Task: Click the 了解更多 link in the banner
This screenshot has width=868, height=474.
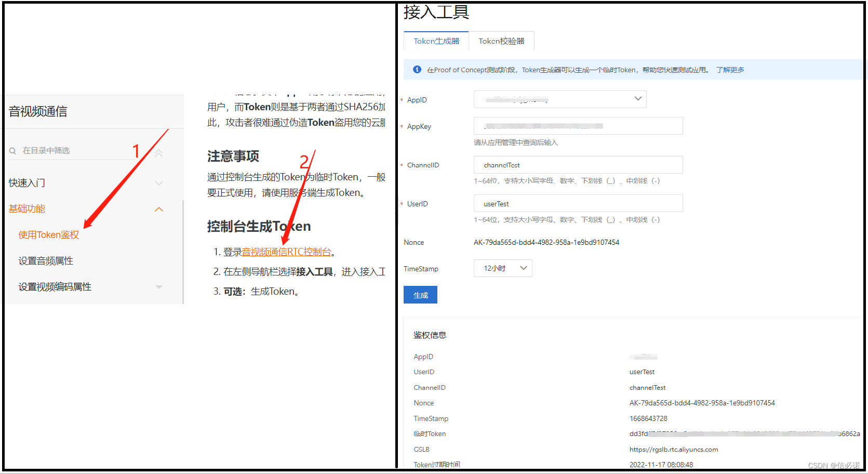Action: click(730, 69)
